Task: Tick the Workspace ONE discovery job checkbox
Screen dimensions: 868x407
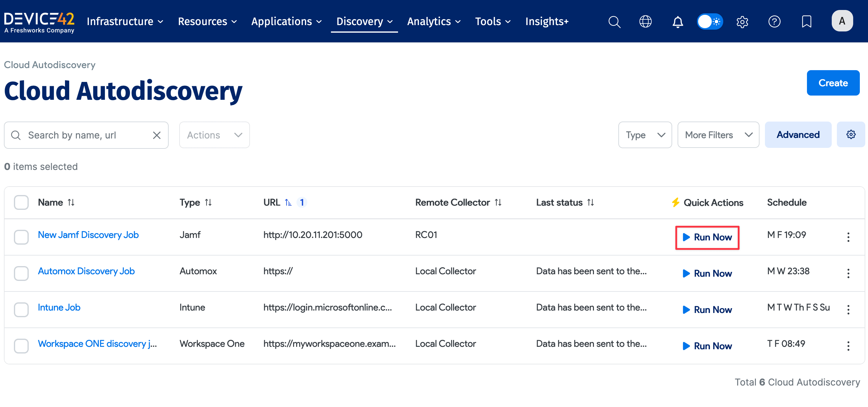Action: pos(21,346)
